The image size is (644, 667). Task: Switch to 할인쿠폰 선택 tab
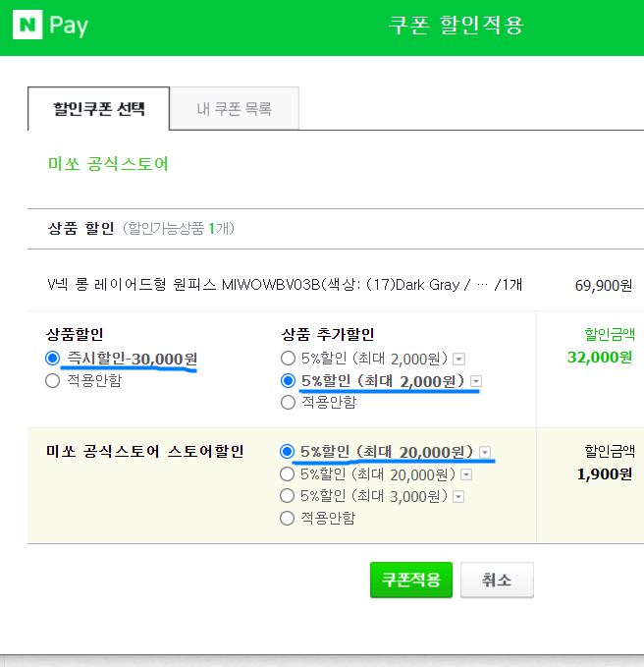(98, 109)
